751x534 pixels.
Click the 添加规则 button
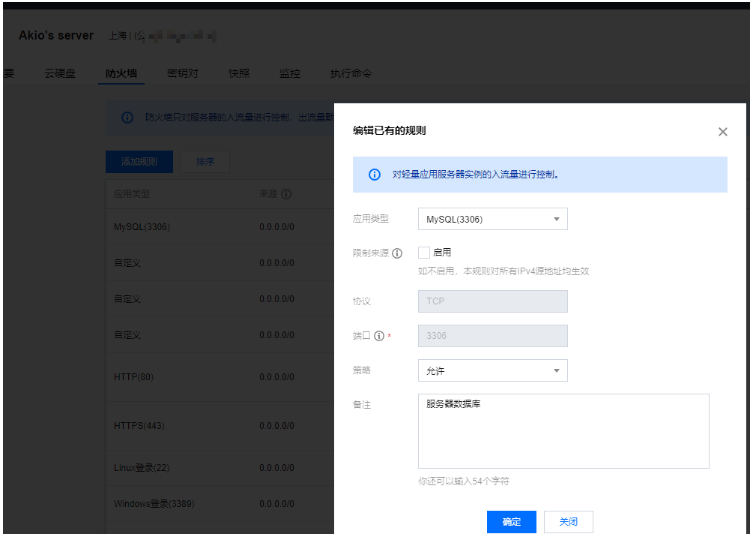point(139,162)
